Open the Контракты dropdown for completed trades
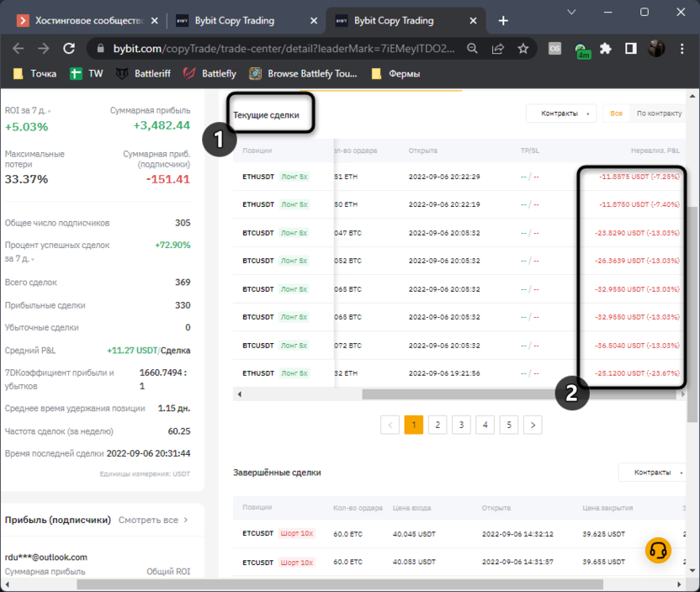The height and width of the screenshot is (592, 700). (x=654, y=473)
